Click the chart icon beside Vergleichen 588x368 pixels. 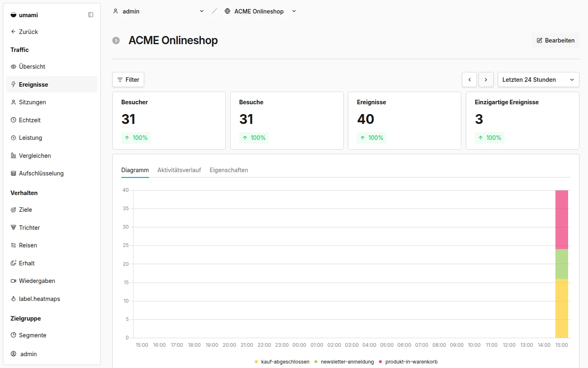point(13,156)
